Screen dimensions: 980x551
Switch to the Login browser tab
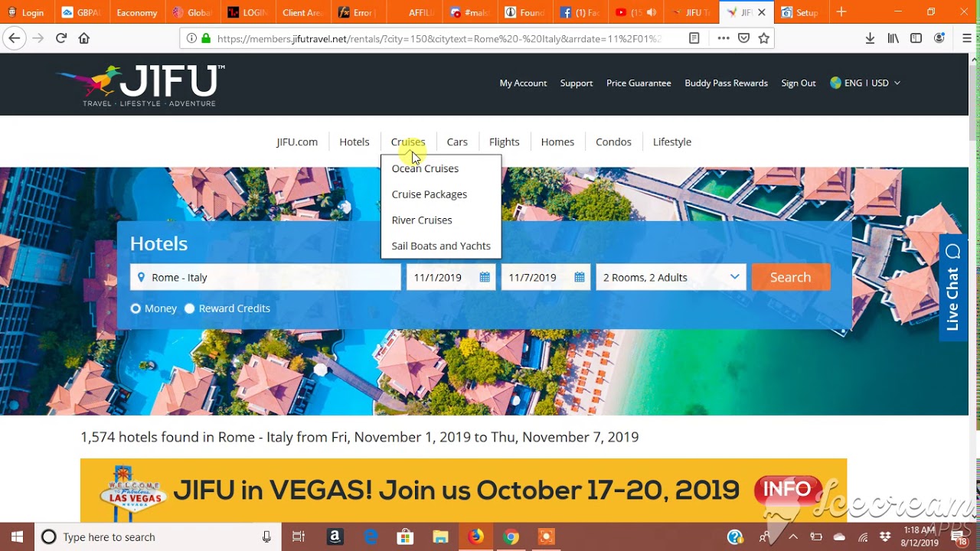click(x=26, y=12)
